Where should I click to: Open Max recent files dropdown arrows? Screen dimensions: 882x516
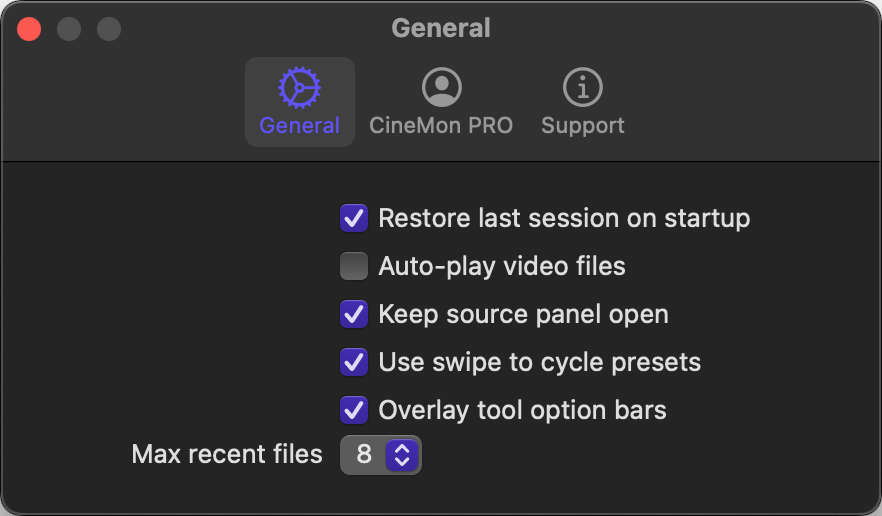402,455
